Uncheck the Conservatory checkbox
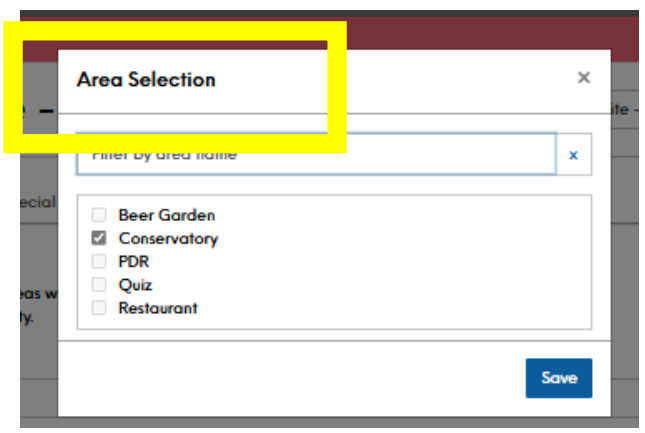This screenshot has height=433, width=645. [x=99, y=239]
